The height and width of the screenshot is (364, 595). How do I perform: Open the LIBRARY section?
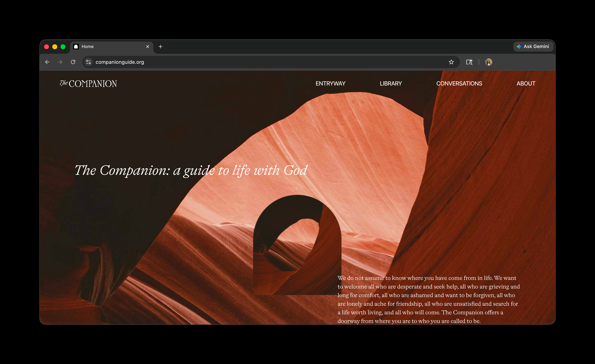pyautogui.click(x=391, y=83)
